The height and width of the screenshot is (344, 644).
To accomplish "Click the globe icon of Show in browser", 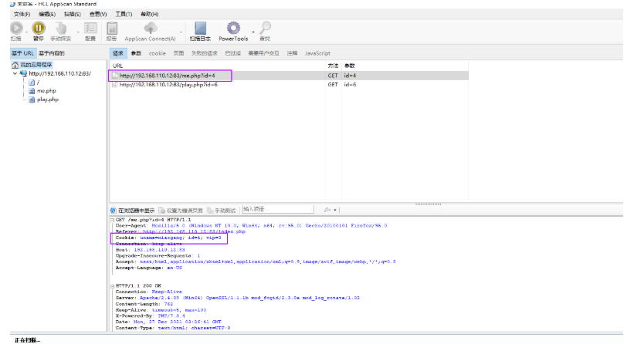I will pos(114,211).
